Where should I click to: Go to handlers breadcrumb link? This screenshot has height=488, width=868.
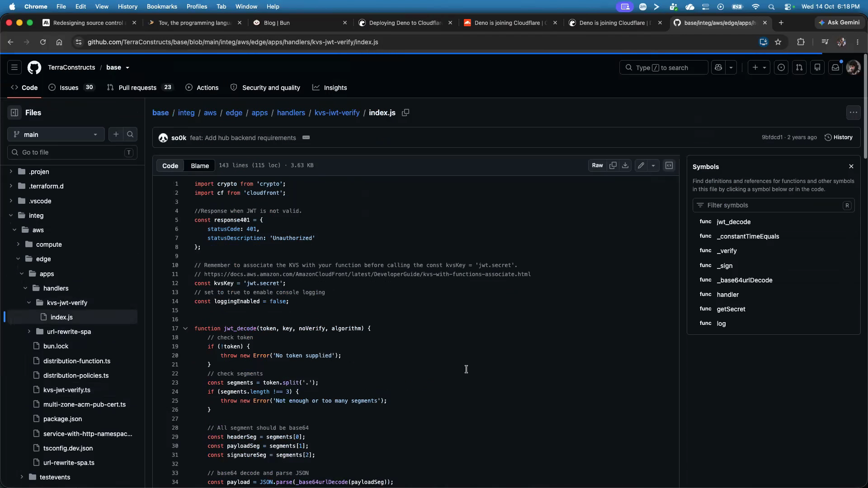[291, 113]
